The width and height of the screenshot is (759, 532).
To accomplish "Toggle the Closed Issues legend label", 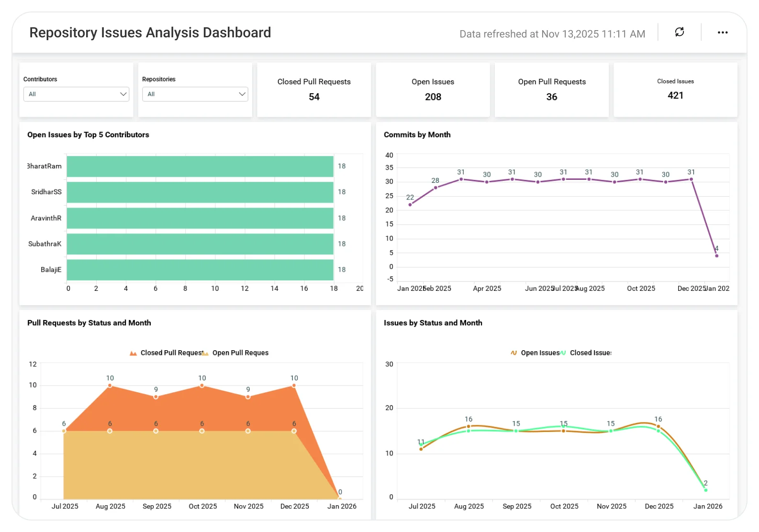I will (x=591, y=353).
